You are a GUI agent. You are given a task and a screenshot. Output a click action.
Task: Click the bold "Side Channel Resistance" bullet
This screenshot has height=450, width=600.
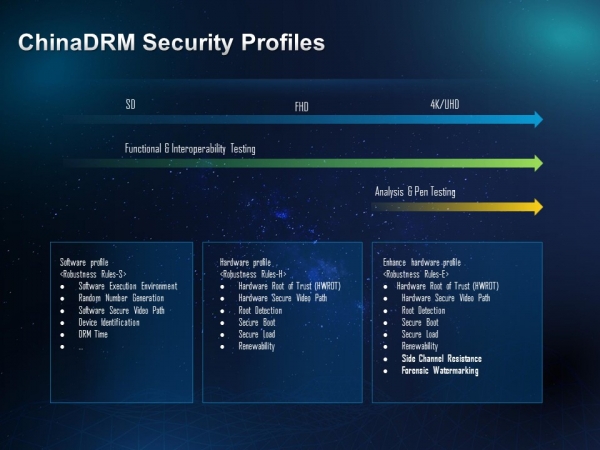(442, 359)
